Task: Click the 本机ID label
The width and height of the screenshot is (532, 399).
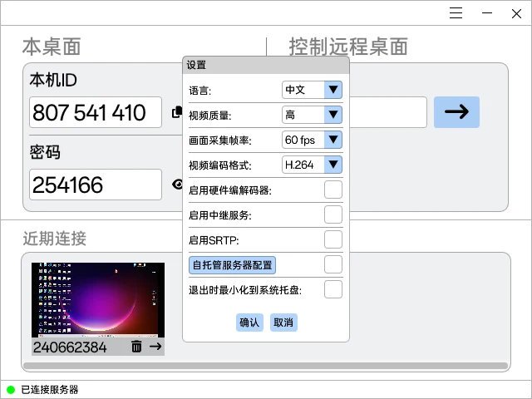Action: pyautogui.click(x=53, y=80)
